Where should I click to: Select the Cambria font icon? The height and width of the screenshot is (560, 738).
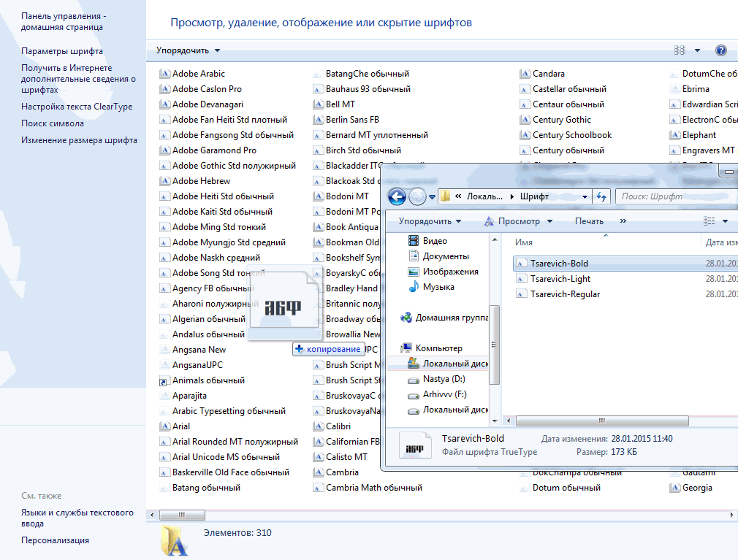[318, 472]
